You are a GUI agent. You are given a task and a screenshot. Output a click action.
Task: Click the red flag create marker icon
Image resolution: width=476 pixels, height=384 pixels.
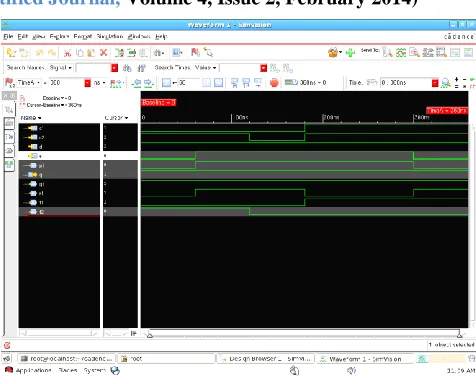click(195, 52)
